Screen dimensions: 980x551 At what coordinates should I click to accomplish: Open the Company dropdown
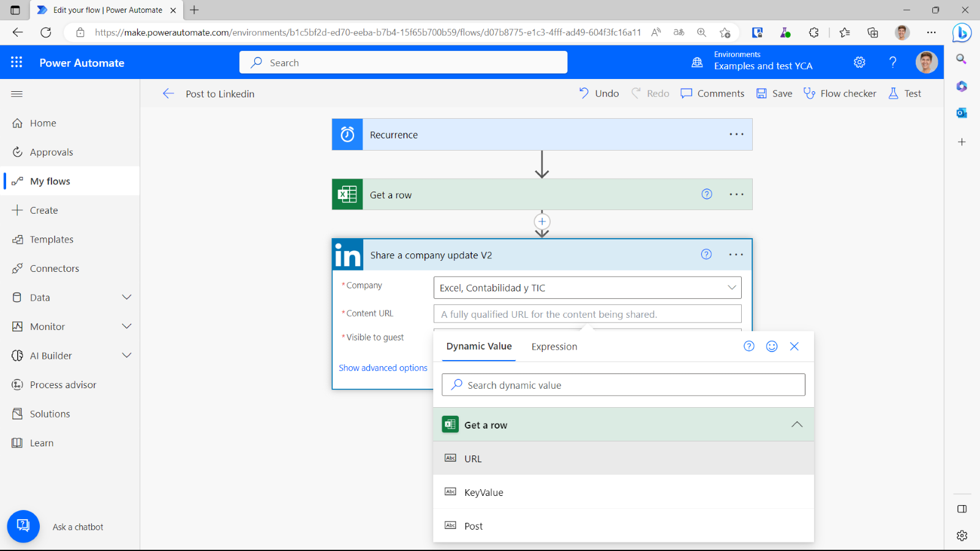[587, 288]
